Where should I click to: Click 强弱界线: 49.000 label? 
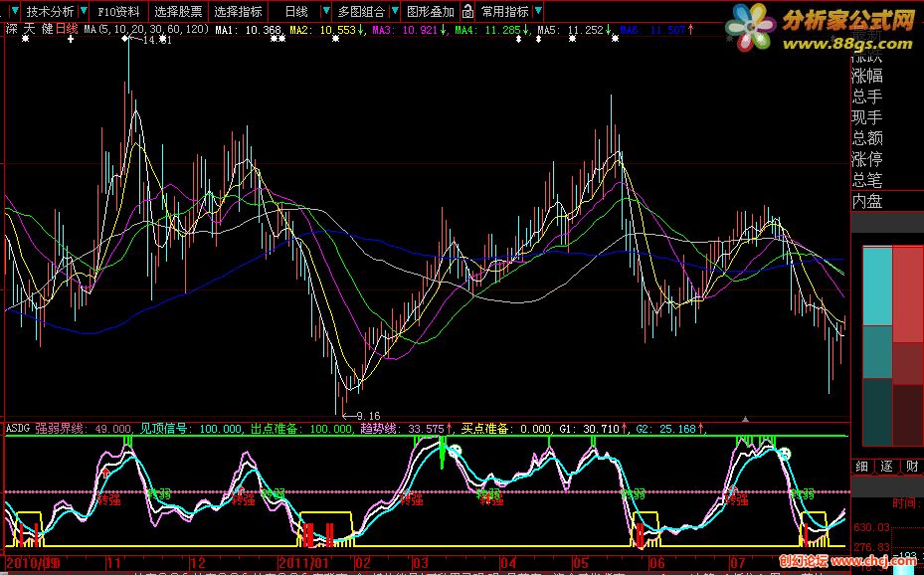[x=84, y=429]
